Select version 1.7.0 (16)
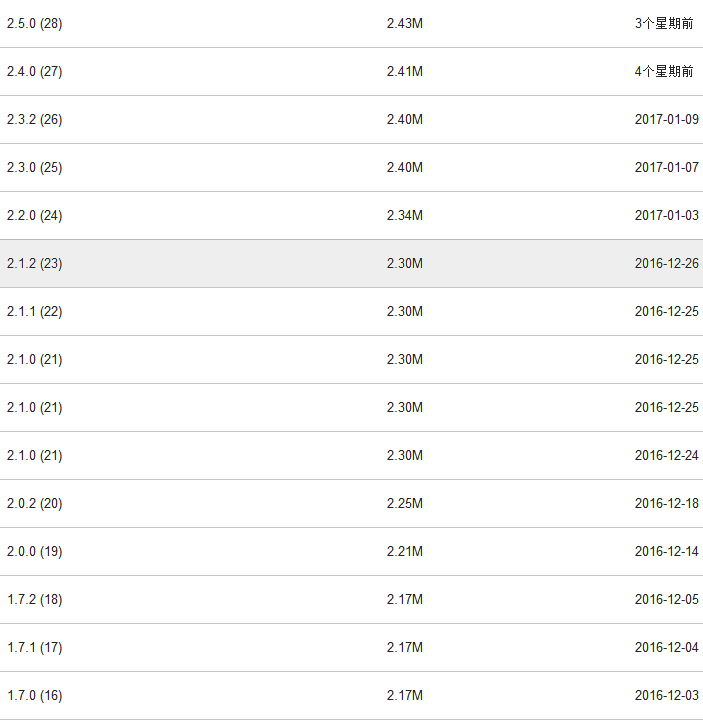Screen dimensions: 703x720 (x=35, y=695)
